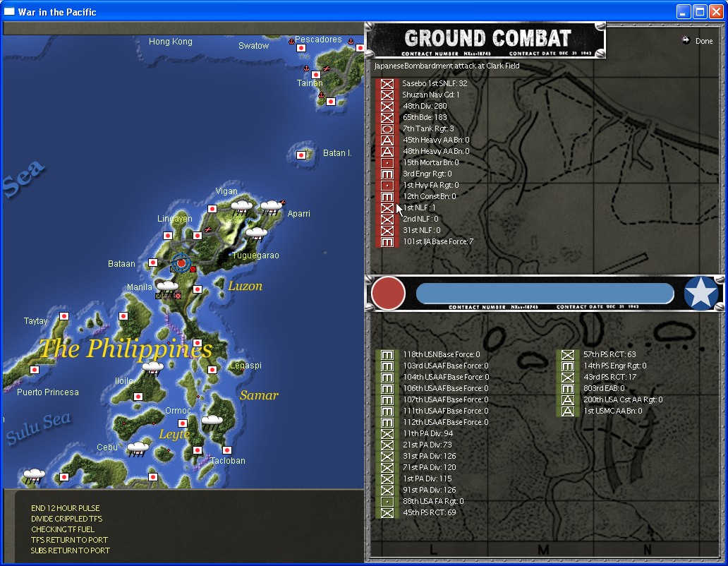
Task: Select the 21st PA Div unit icon
Action: pos(387,445)
